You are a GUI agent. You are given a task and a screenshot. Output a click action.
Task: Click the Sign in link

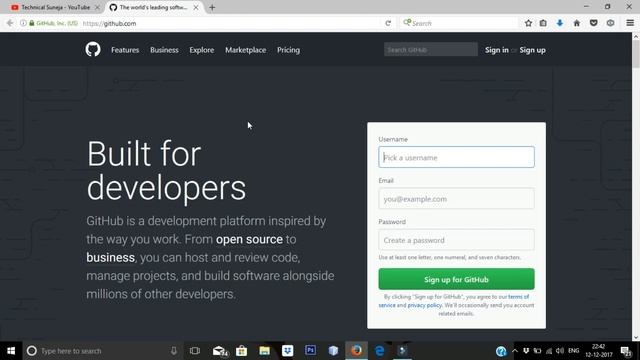496,50
